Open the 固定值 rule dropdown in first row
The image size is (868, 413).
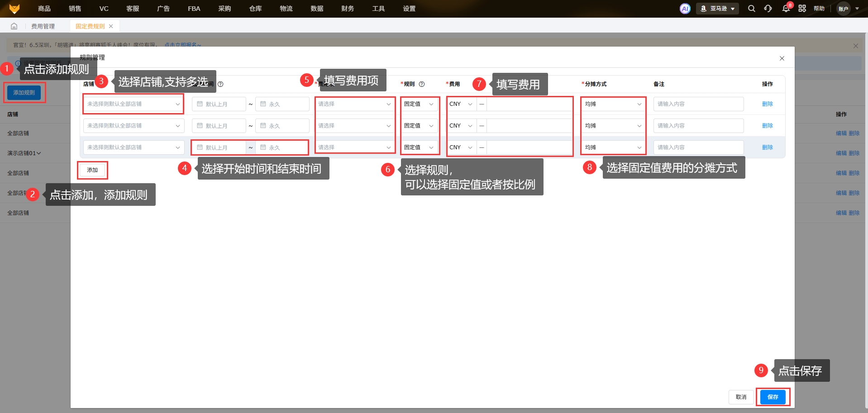click(420, 104)
